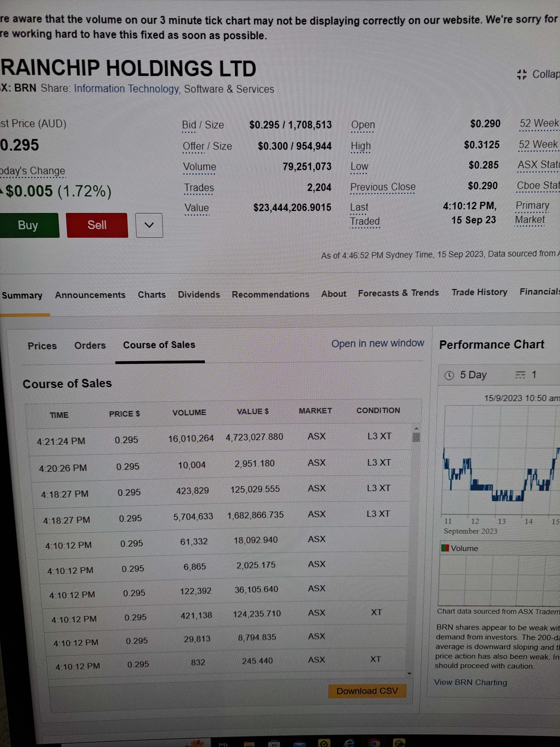
Task: Open the About tab
Action: [x=333, y=294]
